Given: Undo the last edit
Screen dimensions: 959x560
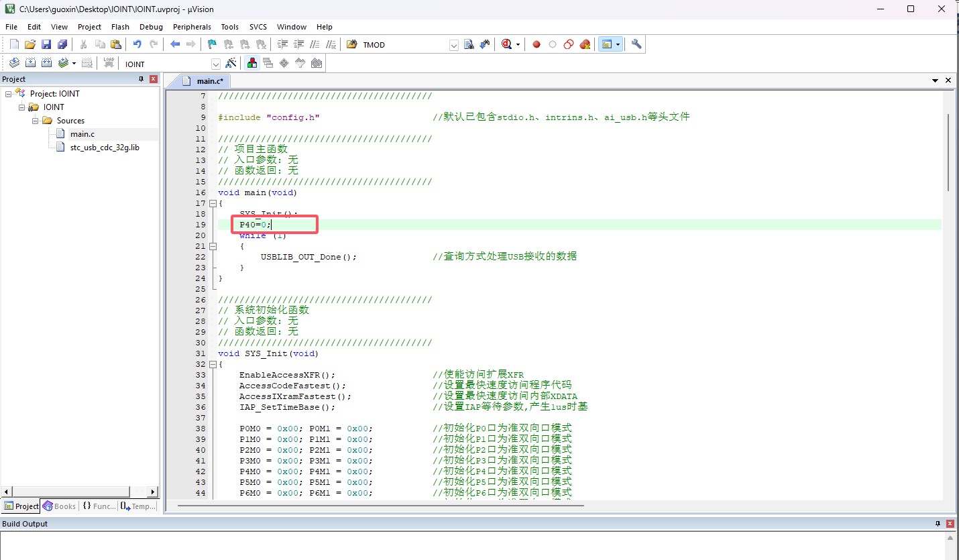Looking at the screenshot, I should point(137,44).
